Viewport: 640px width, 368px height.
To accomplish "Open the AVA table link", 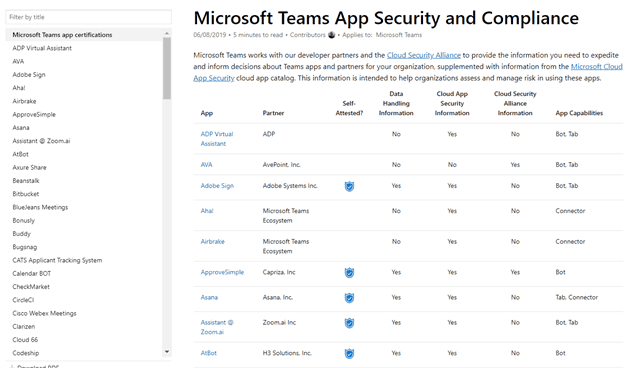I will (x=207, y=165).
